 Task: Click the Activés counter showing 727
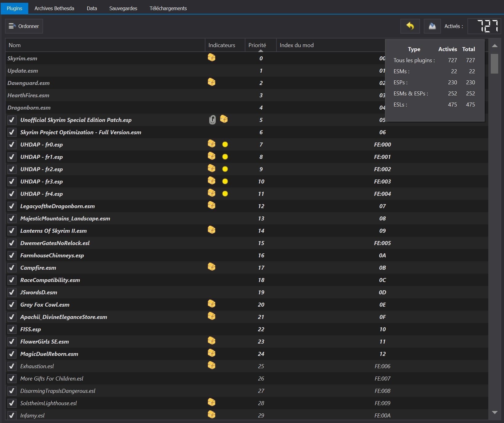tap(484, 26)
